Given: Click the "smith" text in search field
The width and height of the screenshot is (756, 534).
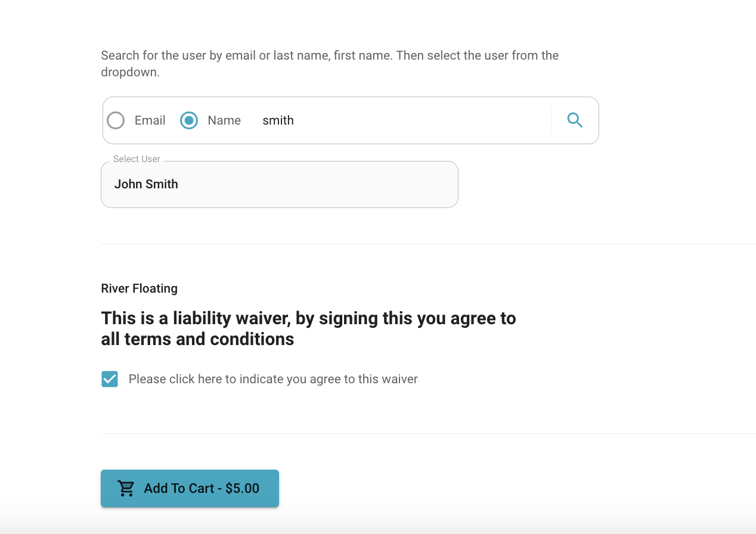Looking at the screenshot, I should pos(278,120).
